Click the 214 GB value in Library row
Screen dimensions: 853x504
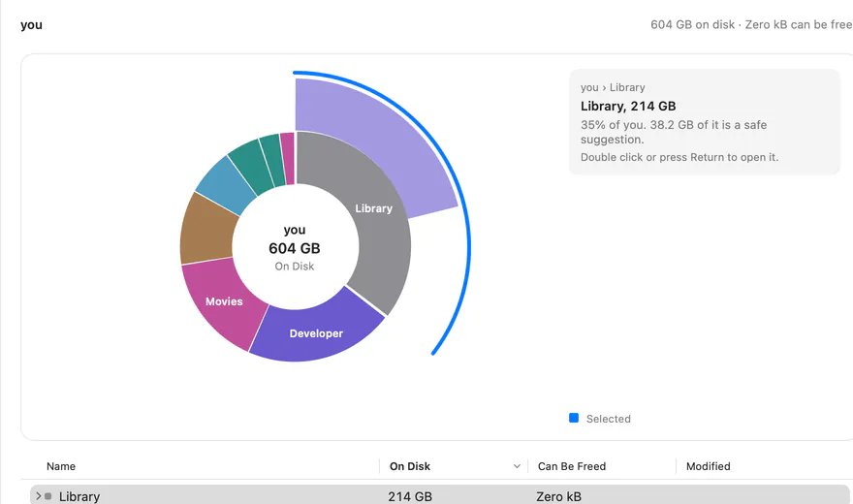click(410, 496)
